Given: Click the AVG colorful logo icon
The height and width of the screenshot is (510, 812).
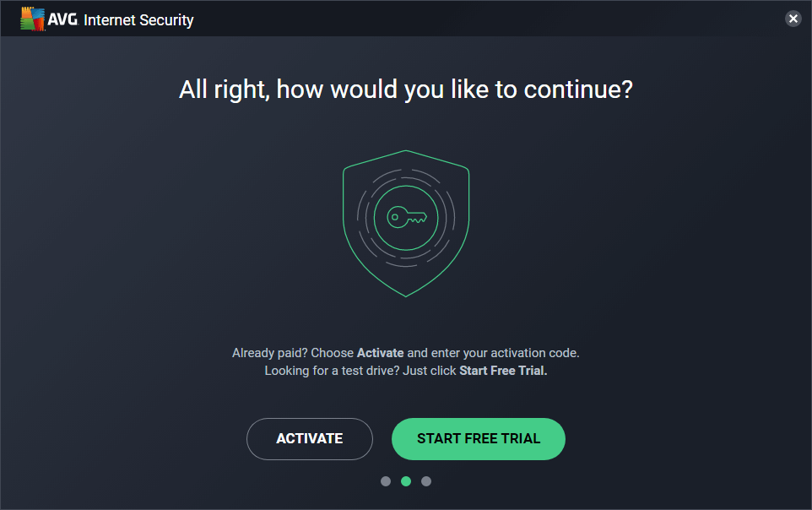Looking at the screenshot, I should tap(33, 19).
